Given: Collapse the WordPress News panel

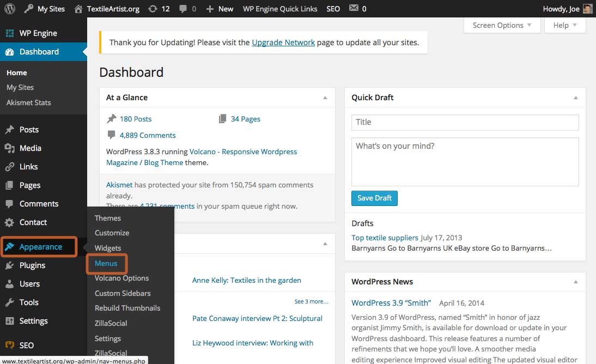Looking at the screenshot, I should 575,282.
